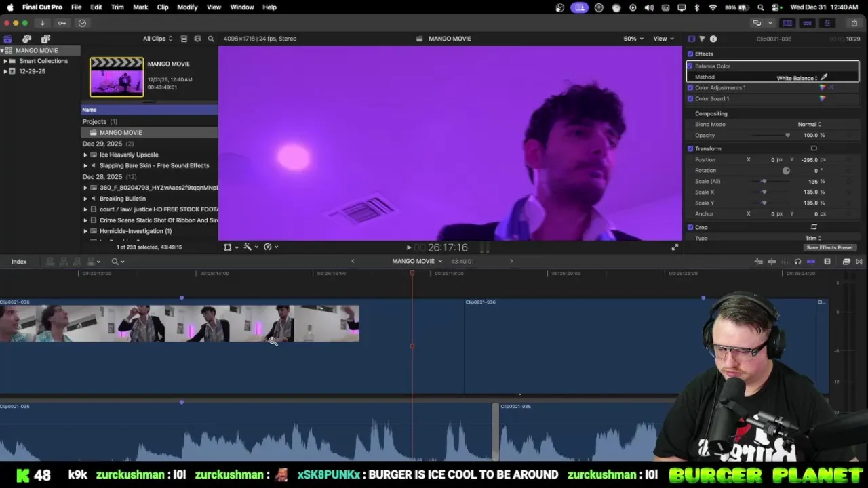Disable the Crop checkbox
Viewport: 868px width, 488px height.
pyautogui.click(x=690, y=227)
